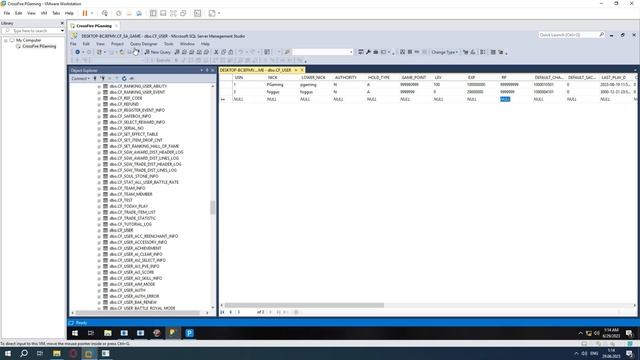Open the Change Type dropdown

tap(444, 52)
